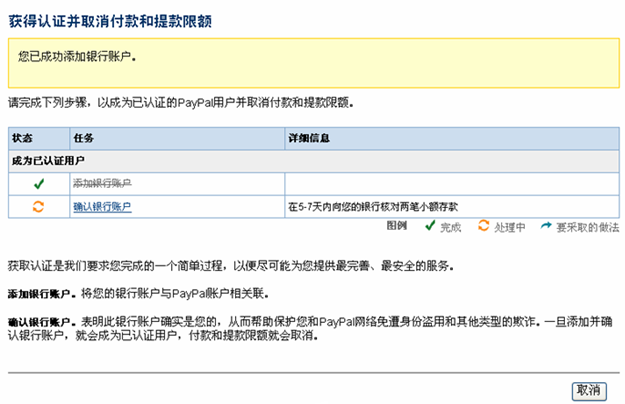Click the orange processing icon beside 确认银行账户

tap(39, 207)
